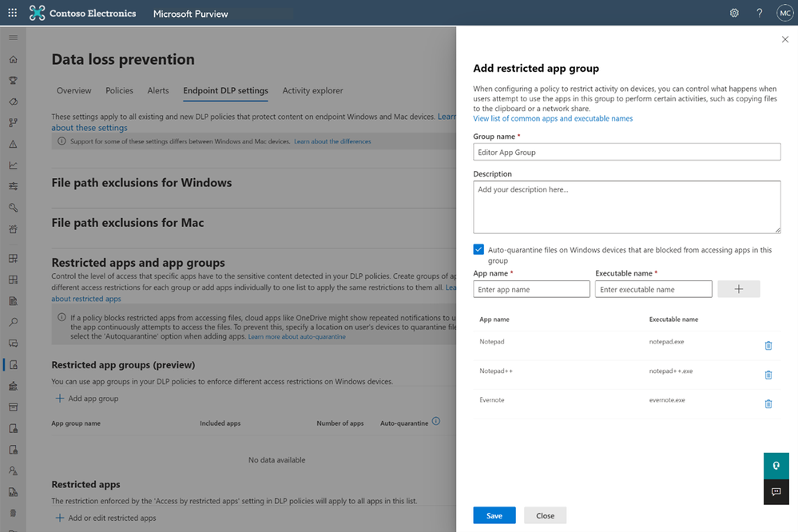Delete the Notepad++ app entry
Screen dimensions: 798x532
coord(768,375)
